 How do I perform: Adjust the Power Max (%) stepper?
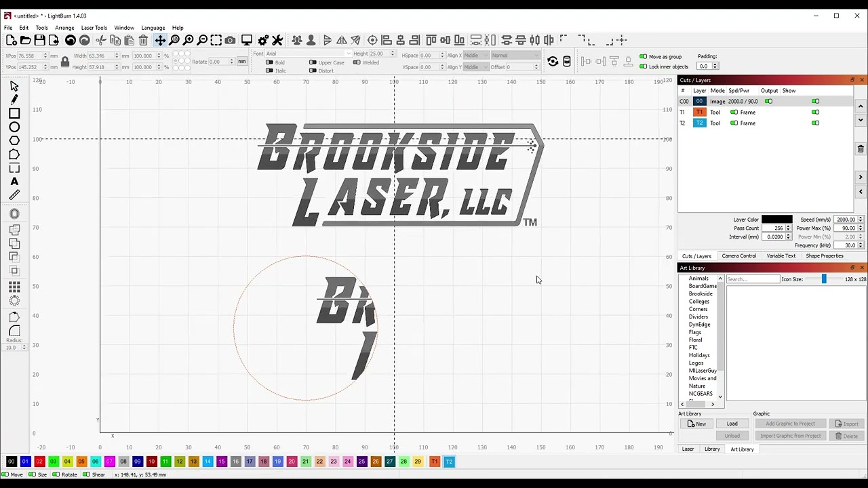coord(861,228)
